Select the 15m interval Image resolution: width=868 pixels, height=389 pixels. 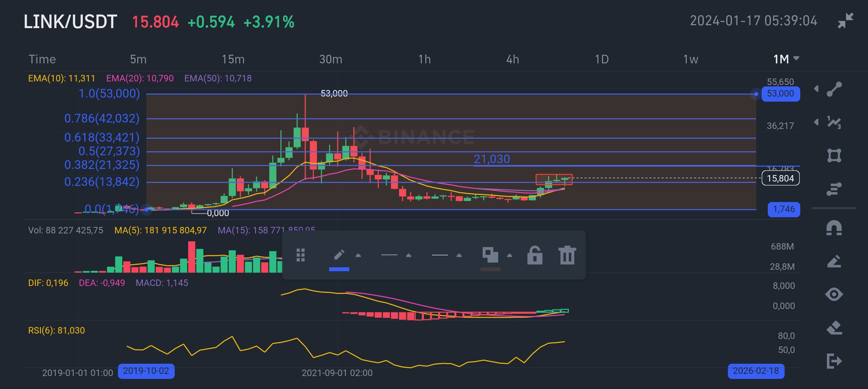tap(233, 59)
